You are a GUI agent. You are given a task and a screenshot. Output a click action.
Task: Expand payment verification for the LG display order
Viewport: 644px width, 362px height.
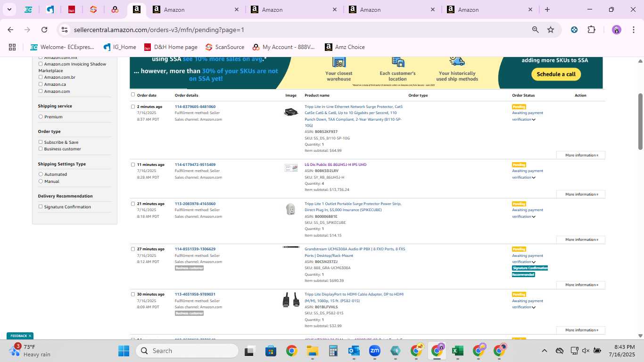pos(534,178)
